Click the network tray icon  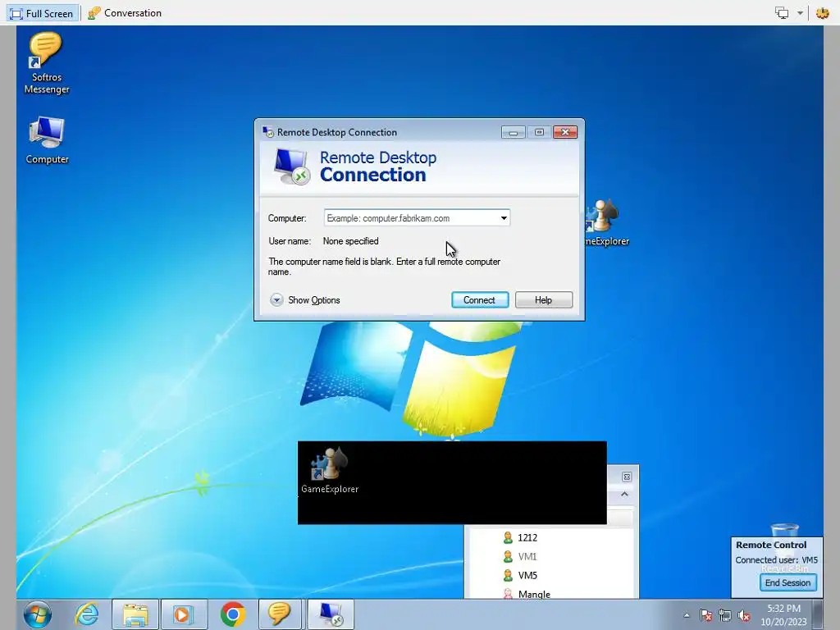point(725,615)
